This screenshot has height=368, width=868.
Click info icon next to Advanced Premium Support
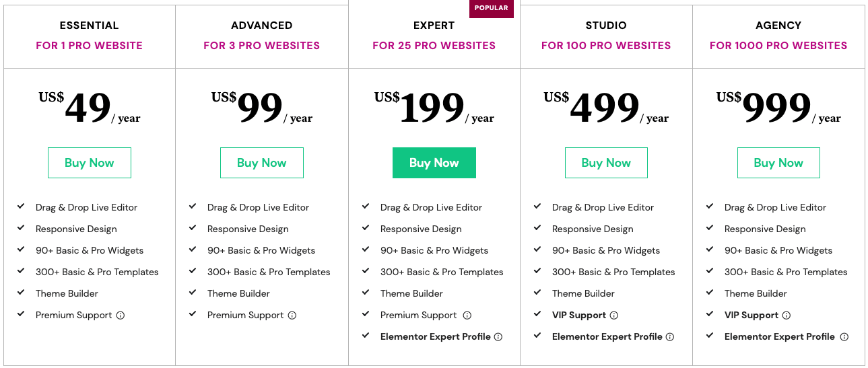click(292, 315)
